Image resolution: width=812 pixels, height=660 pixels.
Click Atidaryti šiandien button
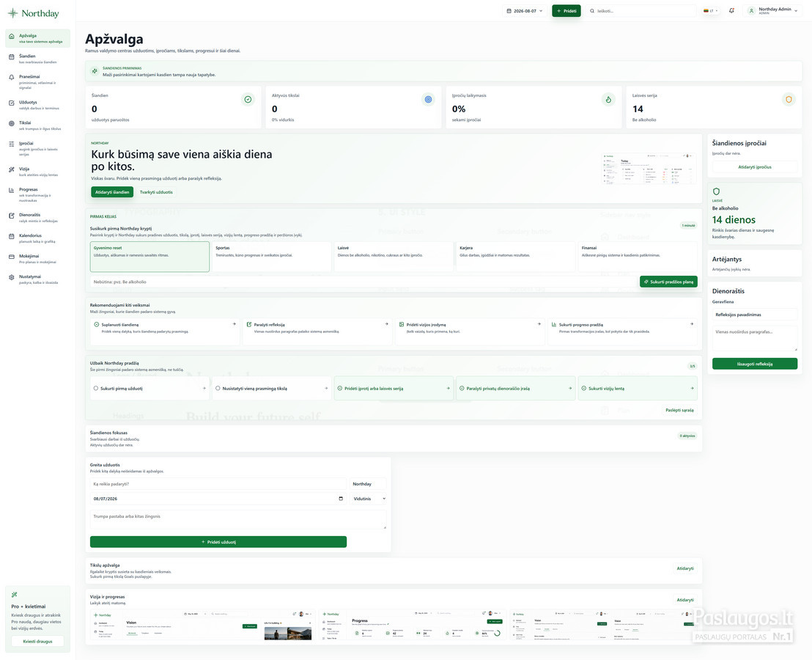coord(112,192)
